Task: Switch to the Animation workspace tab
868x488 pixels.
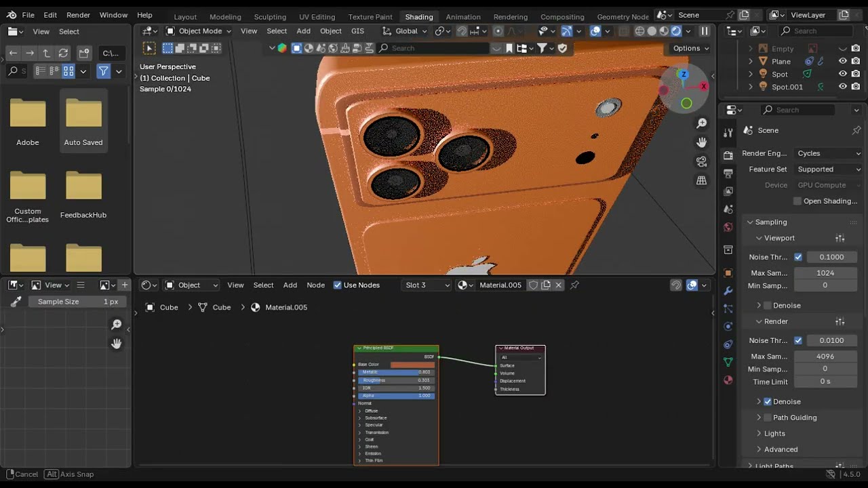Action: point(463,16)
